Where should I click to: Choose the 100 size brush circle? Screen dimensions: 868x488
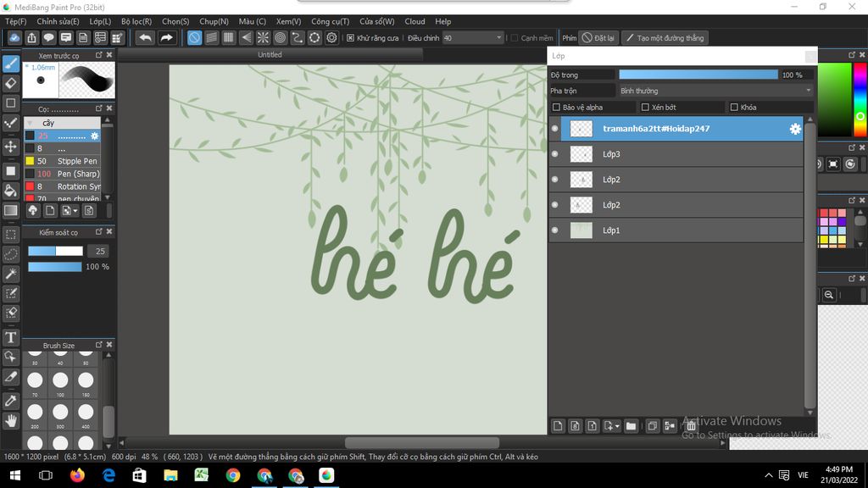point(60,380)
